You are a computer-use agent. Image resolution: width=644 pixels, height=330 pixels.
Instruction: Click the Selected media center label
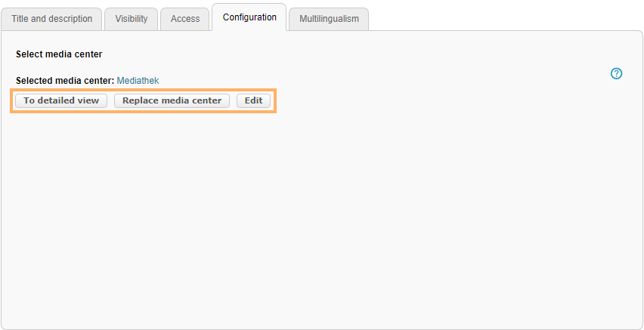pos(65,80)
